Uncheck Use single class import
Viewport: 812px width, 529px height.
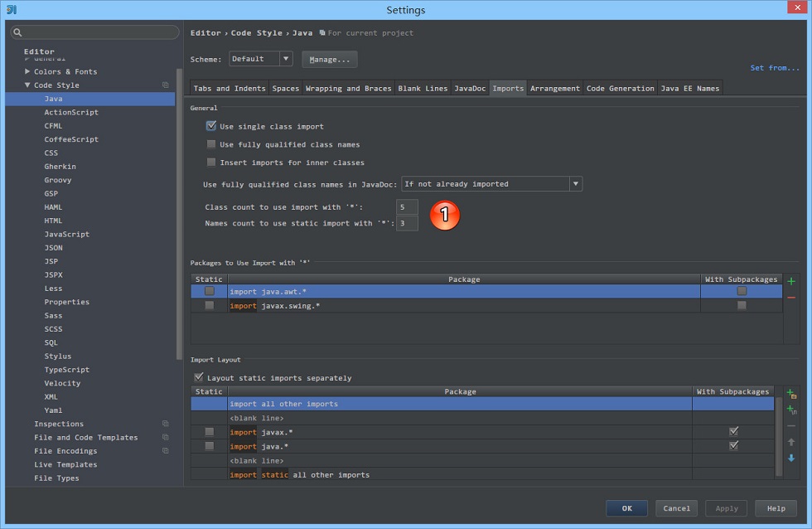click(211, 126)
